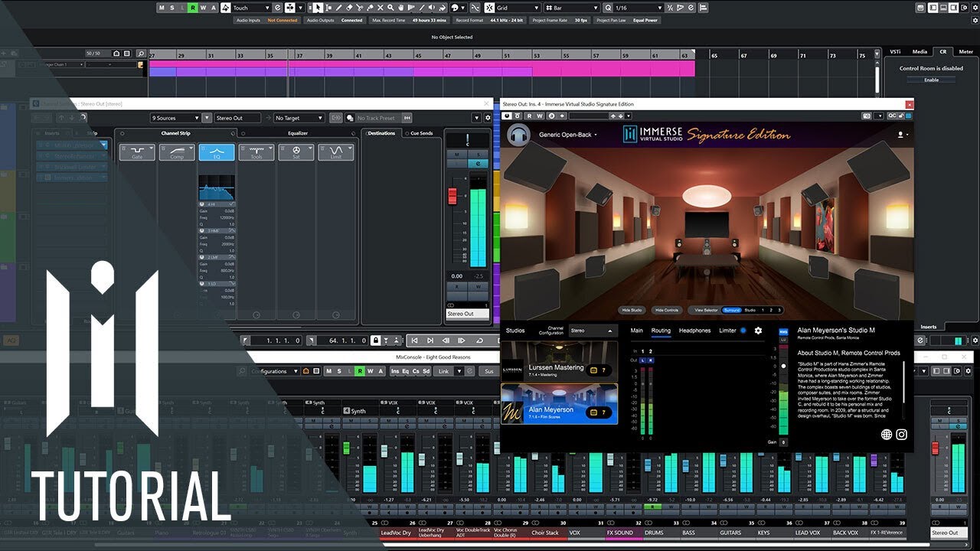Adjust the Immerse output gain slider knob
The height and width of the screenshot is (551, 980).
coord(782,366)
